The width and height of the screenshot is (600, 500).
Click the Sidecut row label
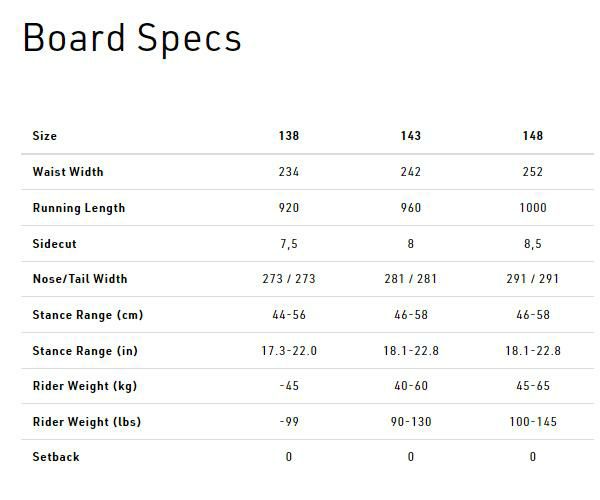[55, 244]
